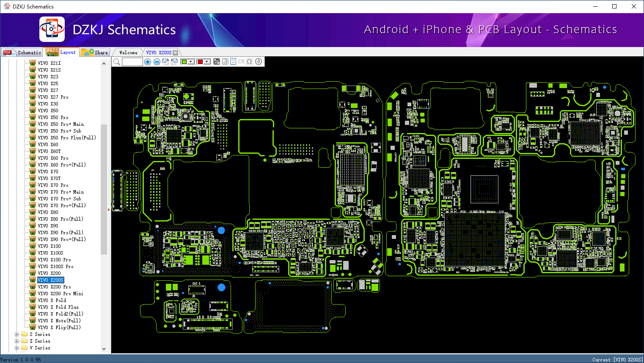Viewport: 644px width, 363px height.
Task: Open the Share tab
Action: 95,53
